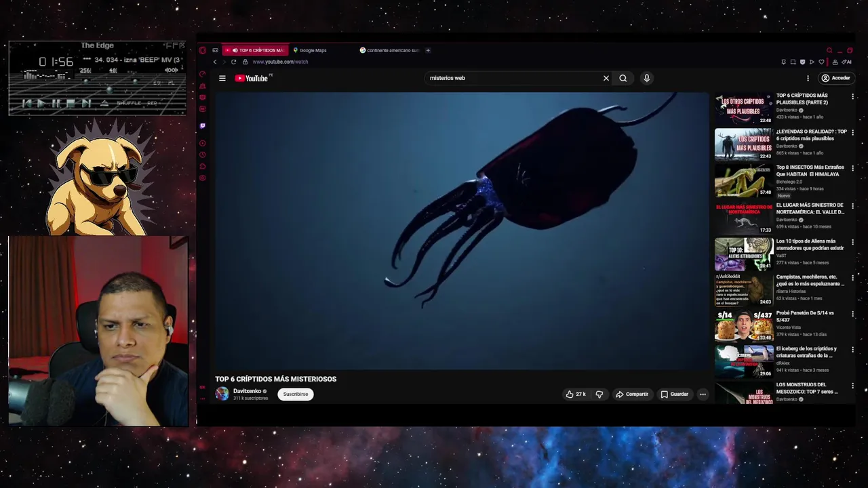Open YouTube settings three-dot menu near Acceder
Image resolution: width=868 pixels, height=488 pixels.
(808, 78)
